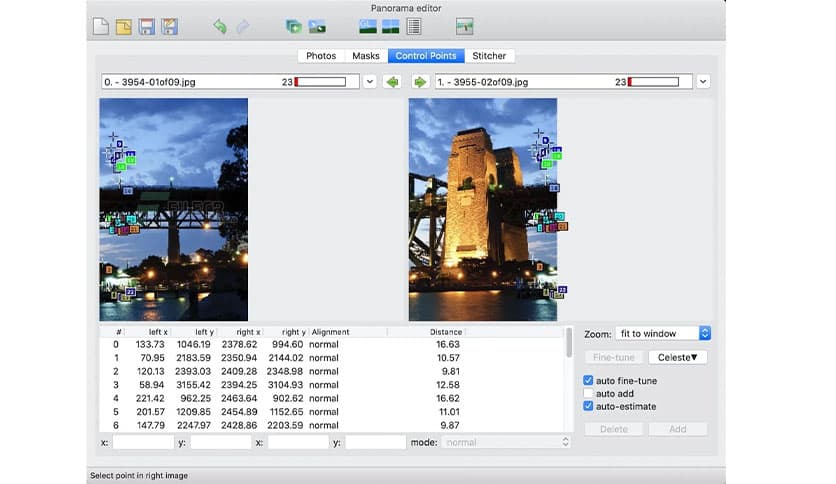Switch to the Stitcher tab
The height and width of the screenshot is (484, 836).
click(x=489, y=56)
